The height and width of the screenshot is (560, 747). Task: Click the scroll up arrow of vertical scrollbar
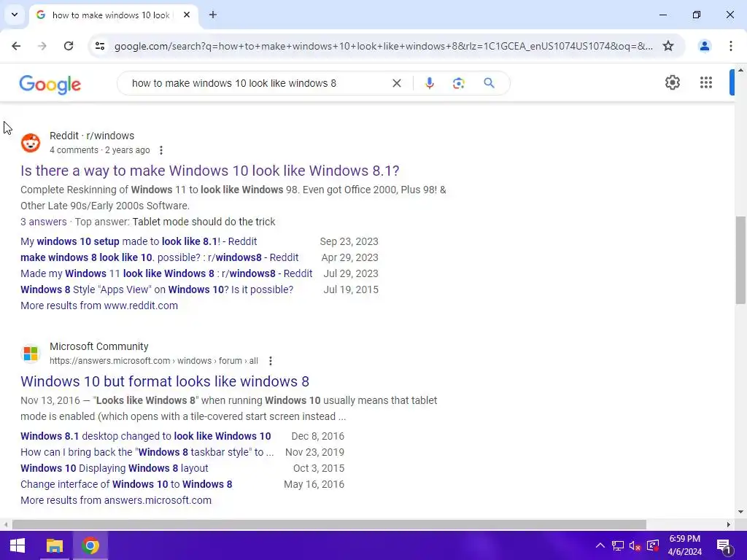[740, 71]
